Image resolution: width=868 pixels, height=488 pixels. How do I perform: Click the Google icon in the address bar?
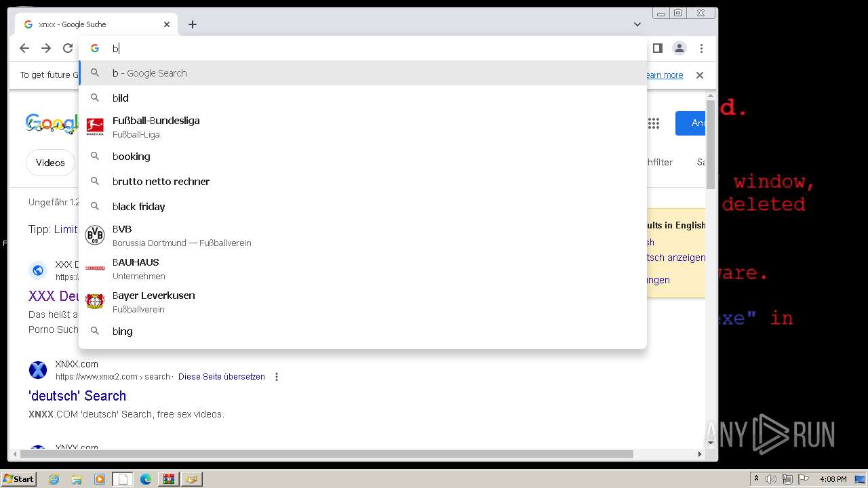click(95, 48)
